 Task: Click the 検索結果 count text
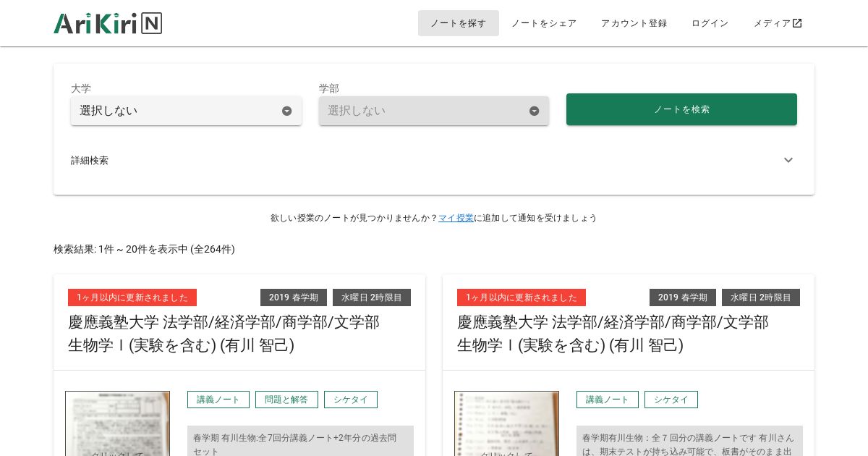click(x=144, y=249)
